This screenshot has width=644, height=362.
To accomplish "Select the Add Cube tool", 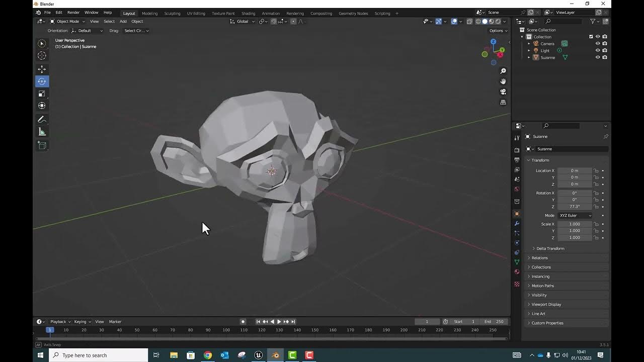I will click(x=42, y=146).
